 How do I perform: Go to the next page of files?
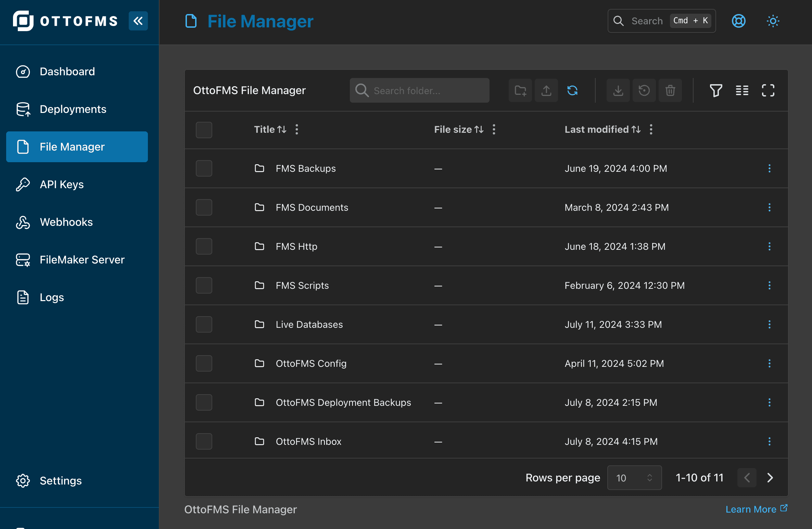pyautogui.click(x=770, y=478)
